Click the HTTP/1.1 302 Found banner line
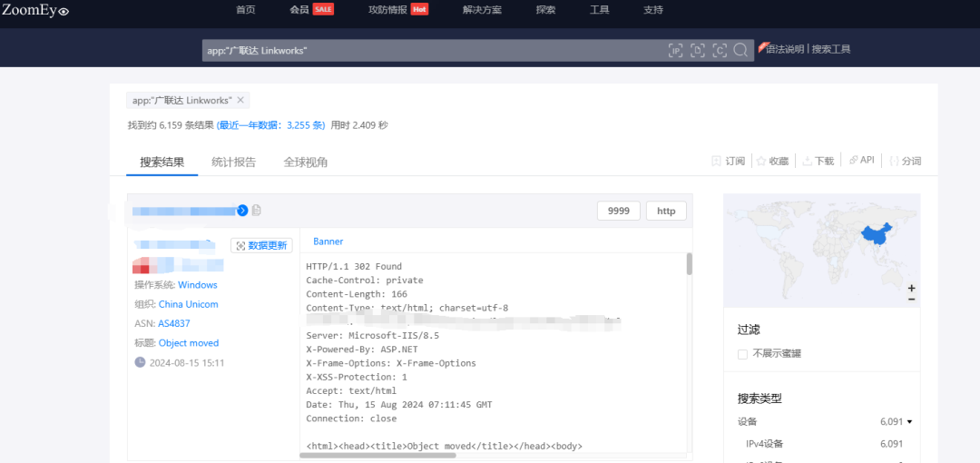980x463 pixels. point(355,267)
